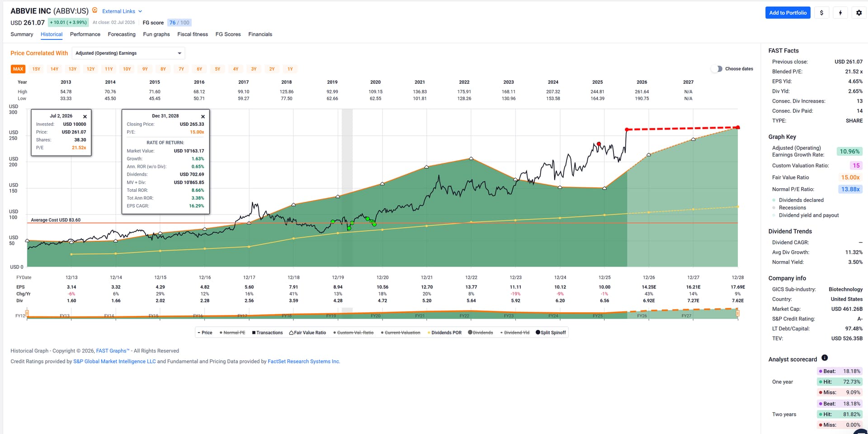
Task: Open the Price Correlated With dropdown
Action: (128, 53)
